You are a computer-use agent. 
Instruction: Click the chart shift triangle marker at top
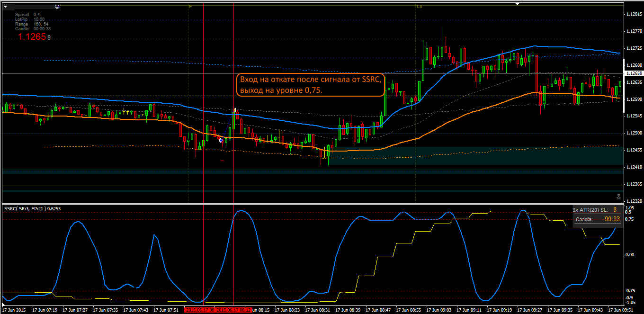click(x=518, y=4)
